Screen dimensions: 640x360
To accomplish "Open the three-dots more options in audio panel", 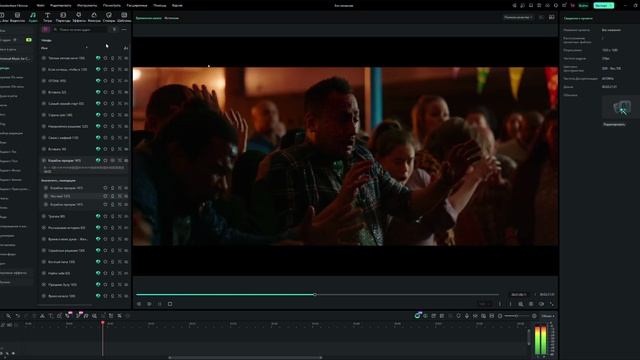I will [x=124, y=29].
